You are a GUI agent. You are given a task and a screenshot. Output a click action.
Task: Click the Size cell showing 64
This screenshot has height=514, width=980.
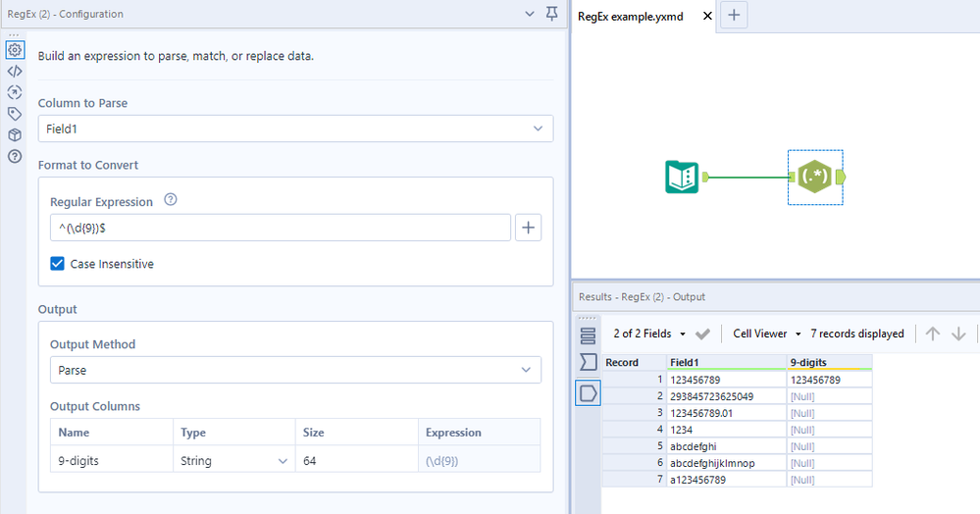(x=356, y=461)
